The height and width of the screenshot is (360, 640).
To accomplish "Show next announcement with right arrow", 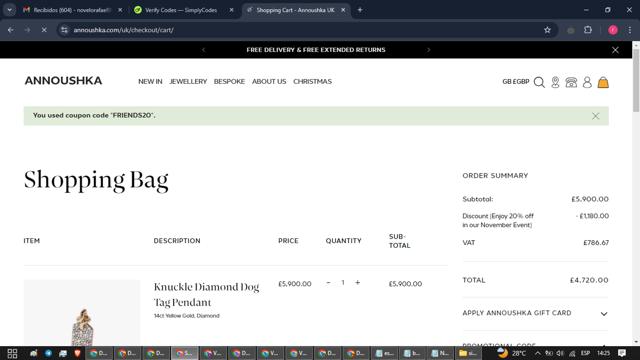I will tap(428, 50).
